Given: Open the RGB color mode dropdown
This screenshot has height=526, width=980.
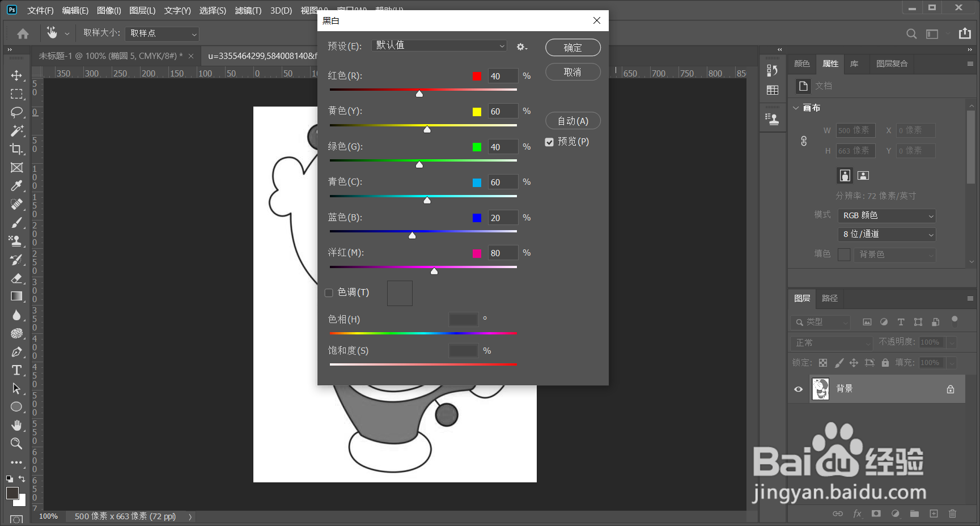Looking at the screenshot, I should [886, 216].
